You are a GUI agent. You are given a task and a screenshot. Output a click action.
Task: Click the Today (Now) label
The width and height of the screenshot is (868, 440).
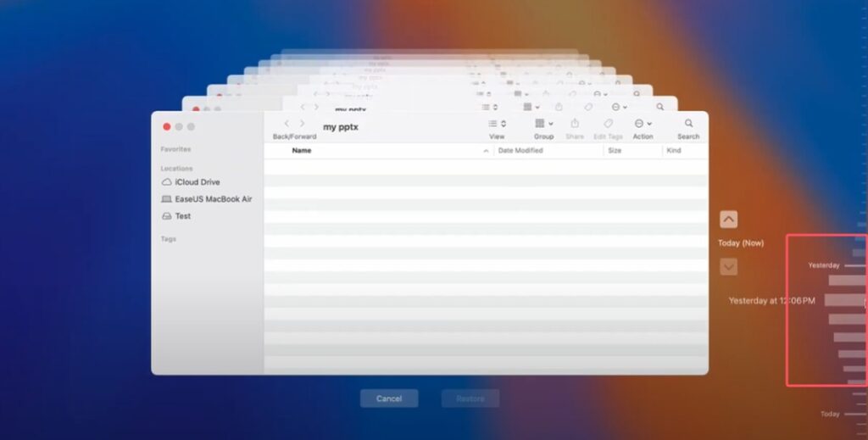741,243
